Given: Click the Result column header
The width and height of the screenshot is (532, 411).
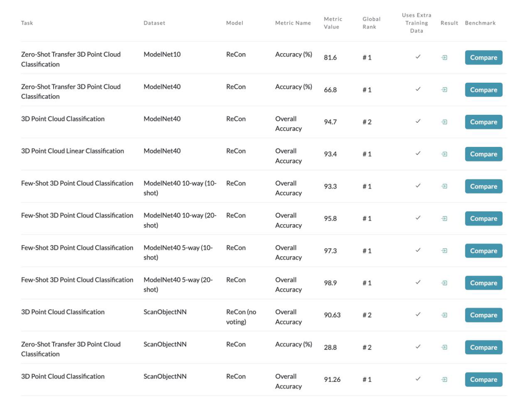Looking at the screenshot, I should [449, 23].
